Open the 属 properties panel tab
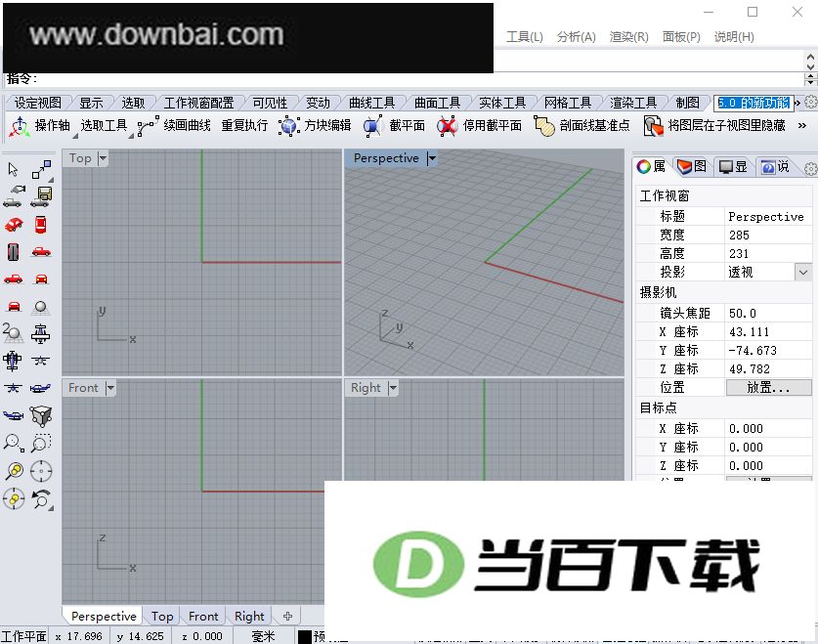This screenshot has height=644, width=818. click(651, 167)
